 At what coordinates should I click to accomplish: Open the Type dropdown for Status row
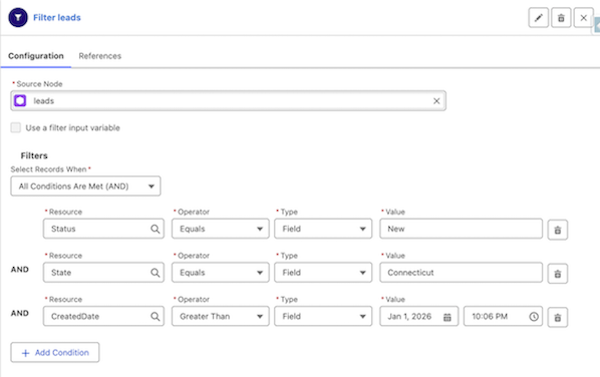pyautogui.click(x=323, y=229)
